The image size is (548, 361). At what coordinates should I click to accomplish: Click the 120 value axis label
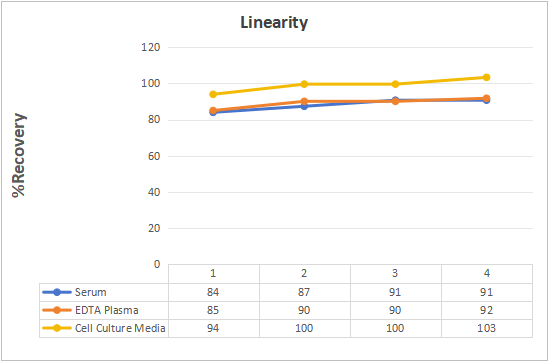coord(151,47)
